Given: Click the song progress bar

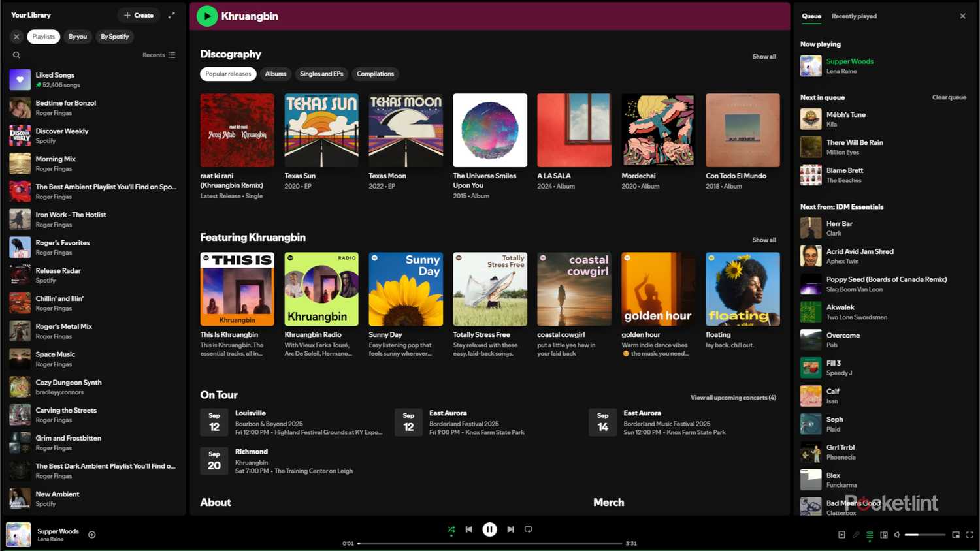Looking at the screenshot, I should 490,543.
